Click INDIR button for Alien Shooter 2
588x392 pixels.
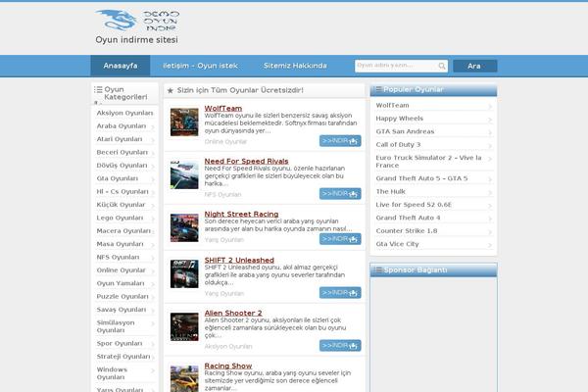coord(340,346)
